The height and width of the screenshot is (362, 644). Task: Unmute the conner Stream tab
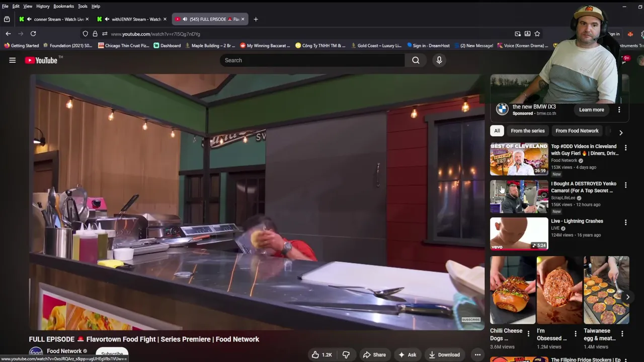point(29,19)
